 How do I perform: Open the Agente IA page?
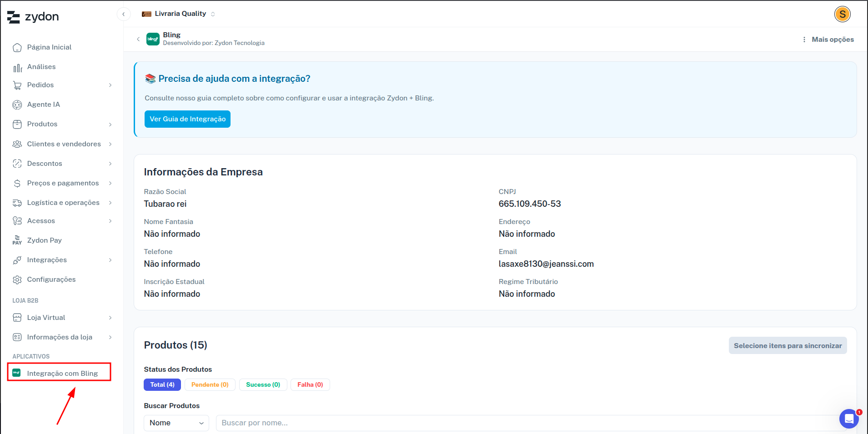44,105
